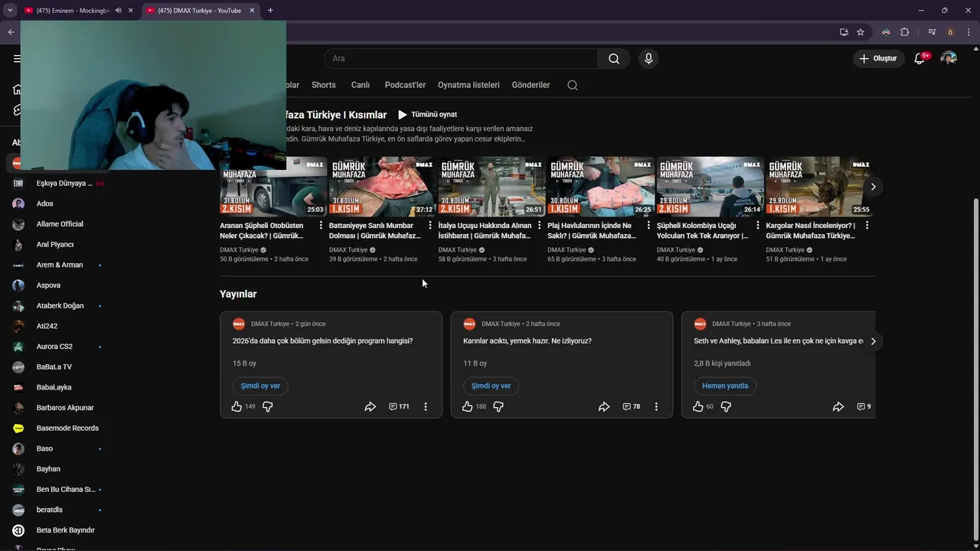Viewport: 980px width, 551px height.
Task: Like the Seth ve Ashley post
Action: pos(697,406)
